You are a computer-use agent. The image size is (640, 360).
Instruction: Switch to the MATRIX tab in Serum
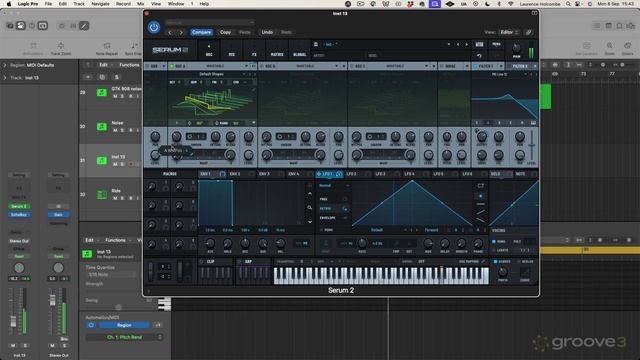pyautogui.click(x=277, y=51)
